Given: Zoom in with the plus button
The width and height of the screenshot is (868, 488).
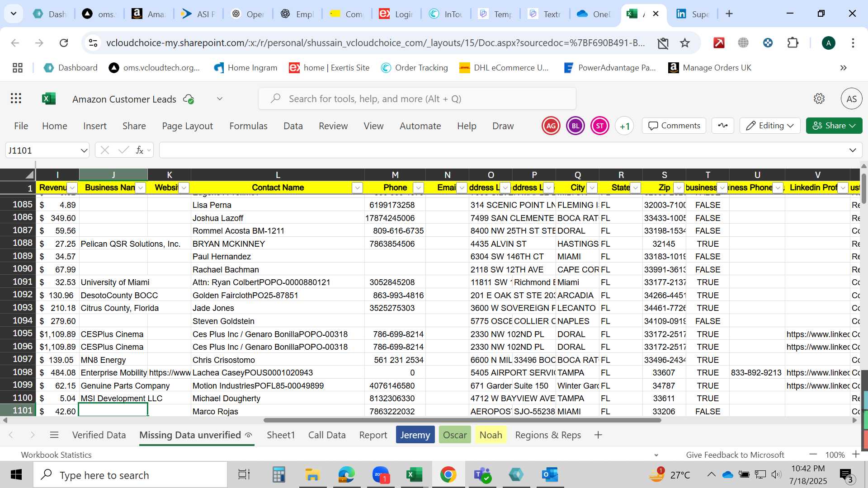Looking at the screenshot, I should point(856,455).
